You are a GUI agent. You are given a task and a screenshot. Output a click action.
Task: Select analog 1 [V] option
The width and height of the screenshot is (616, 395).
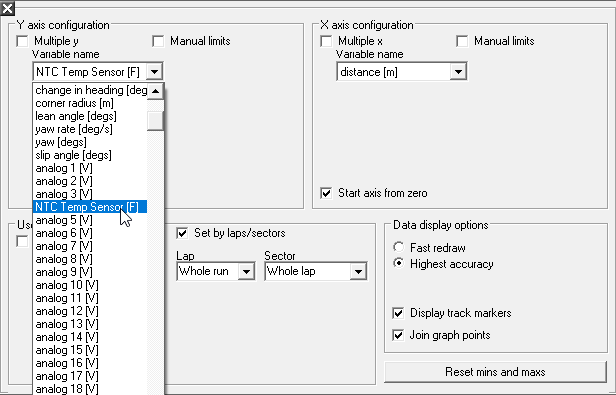[x=90, y=168]
